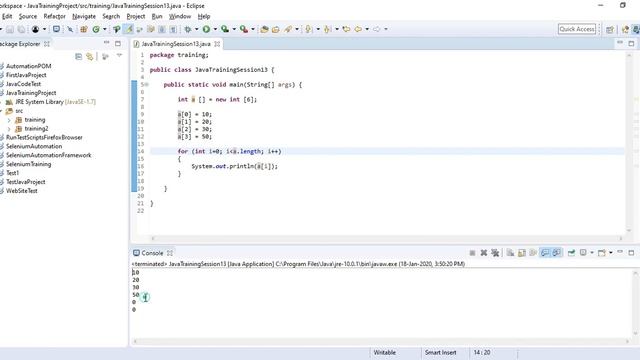Click the console horizontal scrollbar

coord(381,341)
